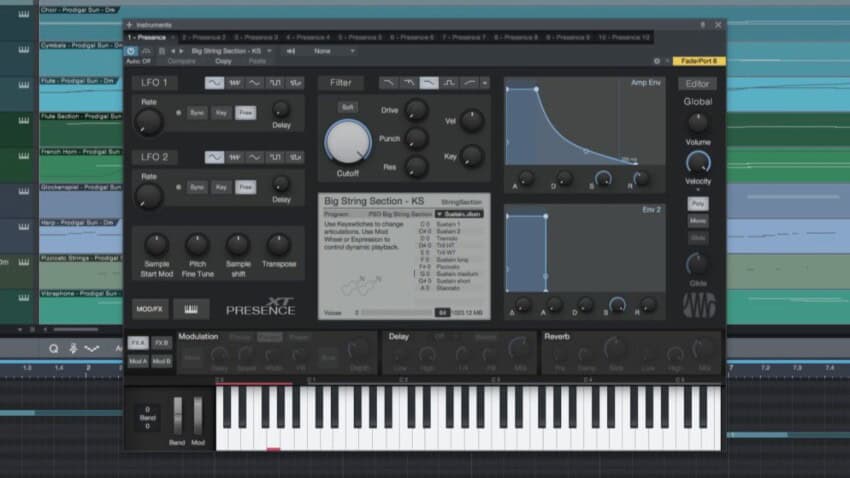Select the second waveform for LFO 1
This screenshot has width=850, height=478.
[235, 83]
